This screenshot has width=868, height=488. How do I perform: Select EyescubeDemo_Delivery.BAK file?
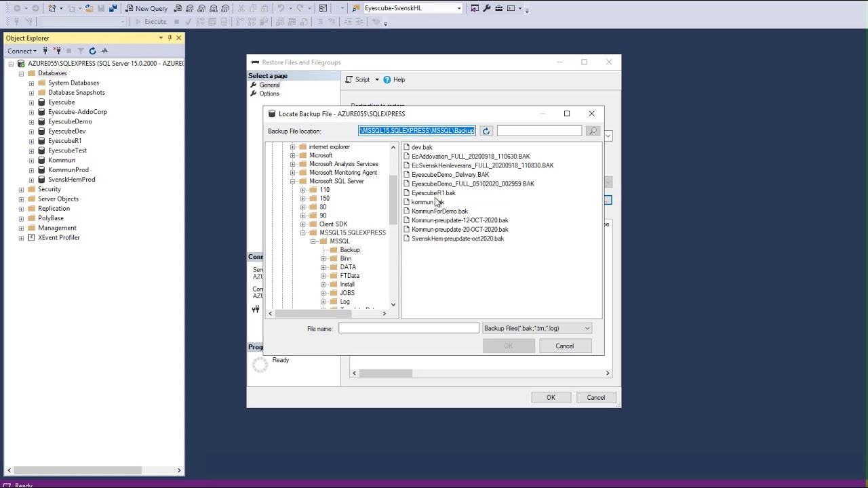tap(450, 175)
